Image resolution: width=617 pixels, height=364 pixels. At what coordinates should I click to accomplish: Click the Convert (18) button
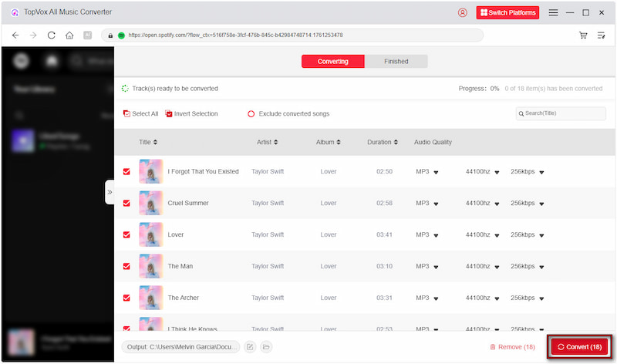point(578,347)
